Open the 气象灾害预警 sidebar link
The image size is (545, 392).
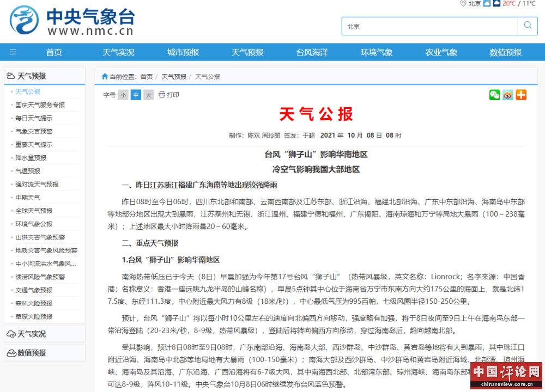[34, 131]
